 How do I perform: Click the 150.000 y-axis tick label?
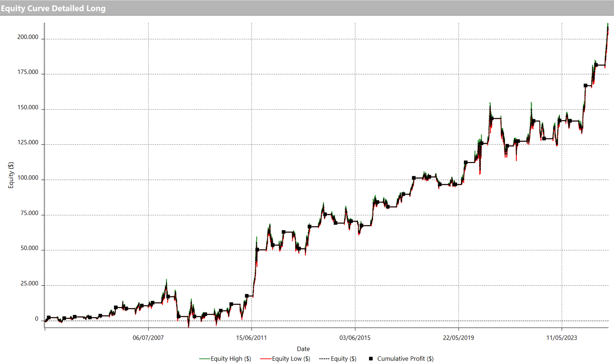pos(28,108)
